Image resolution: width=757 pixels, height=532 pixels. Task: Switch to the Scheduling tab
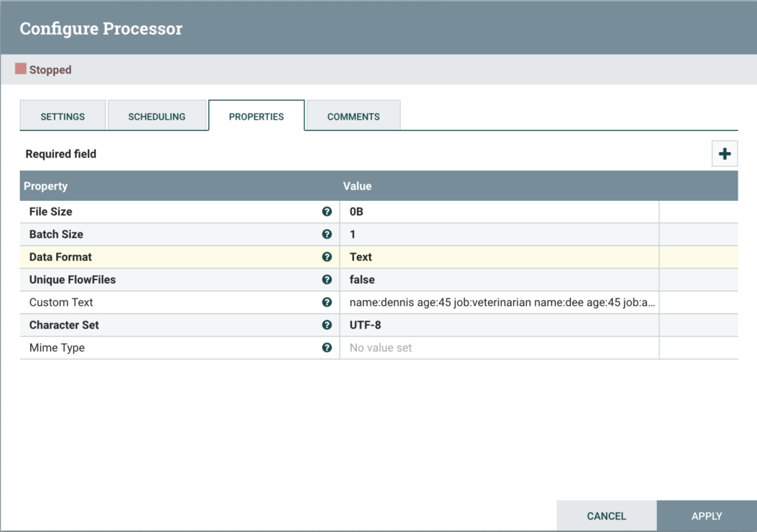point(157,117)
